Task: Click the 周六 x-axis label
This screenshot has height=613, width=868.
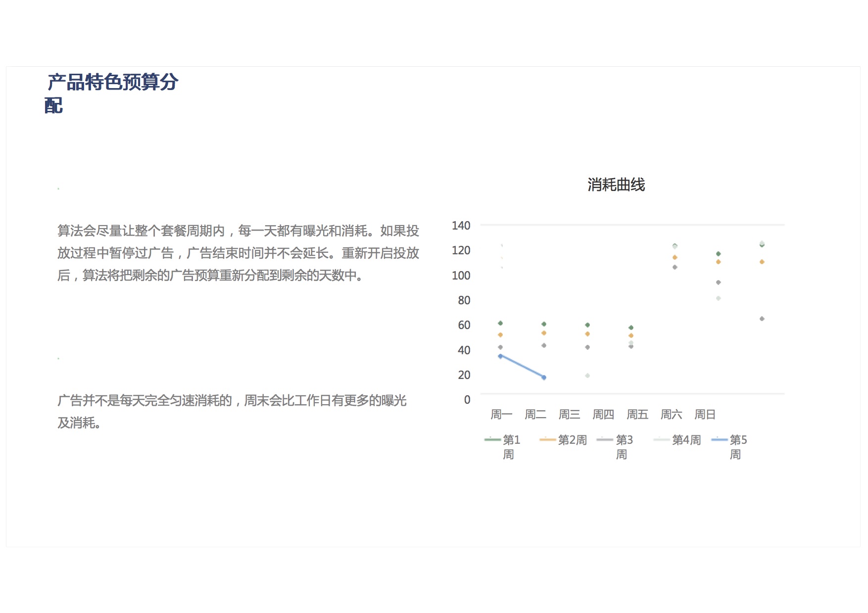Action: (671, 415)
